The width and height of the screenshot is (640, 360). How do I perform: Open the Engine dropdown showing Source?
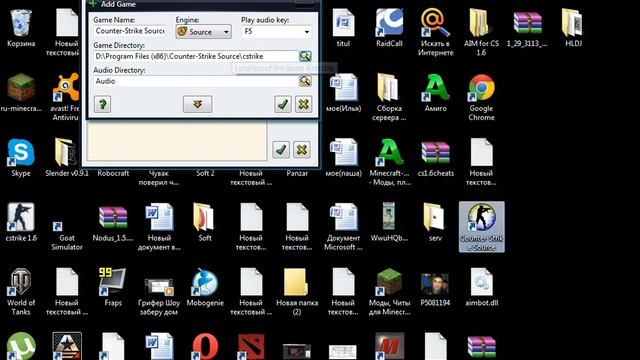coord(203,32)
